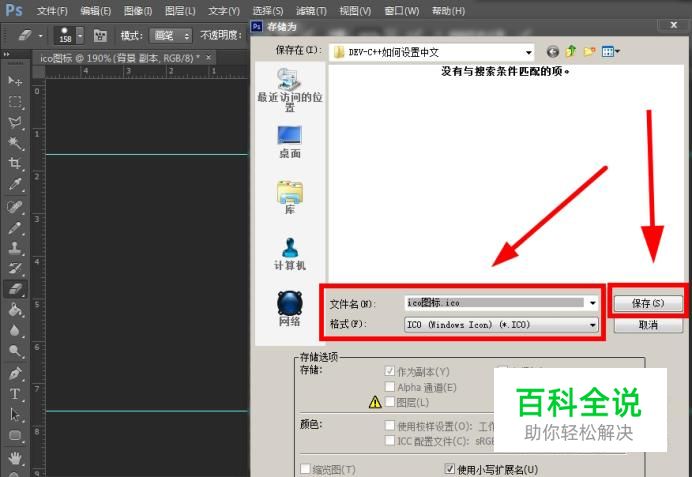Open the 图层(L) menu

click(x=180, y=11)
